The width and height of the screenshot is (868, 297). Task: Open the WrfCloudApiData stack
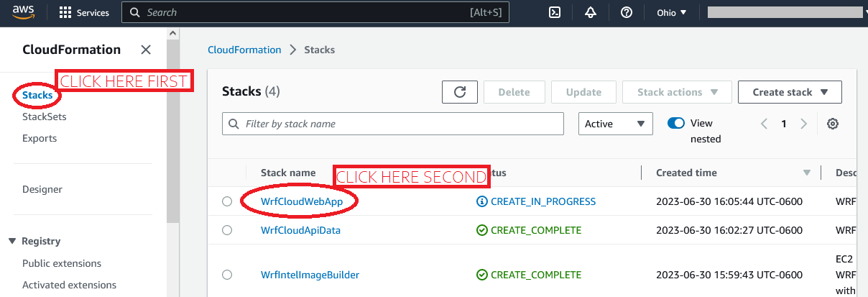coord(300,230)
